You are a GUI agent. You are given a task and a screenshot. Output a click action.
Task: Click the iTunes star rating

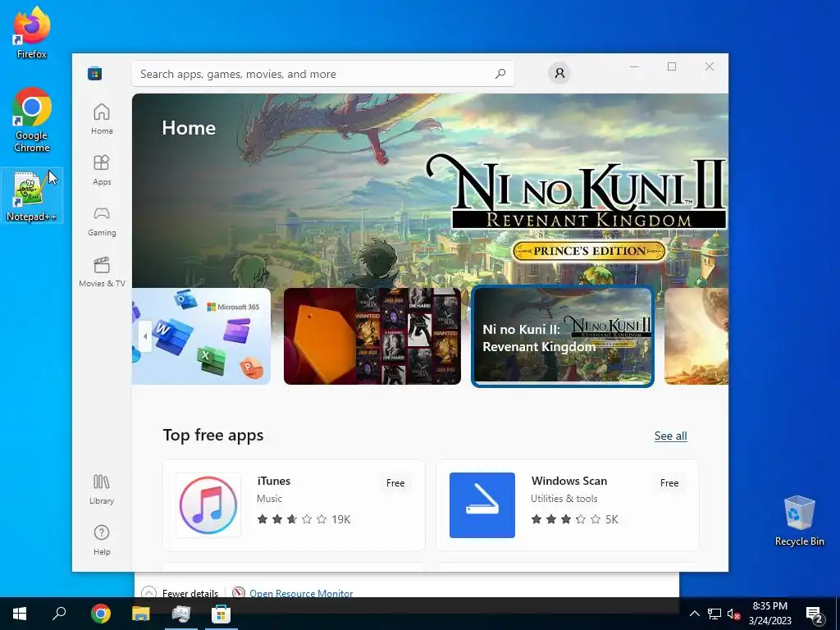[292, 519]
